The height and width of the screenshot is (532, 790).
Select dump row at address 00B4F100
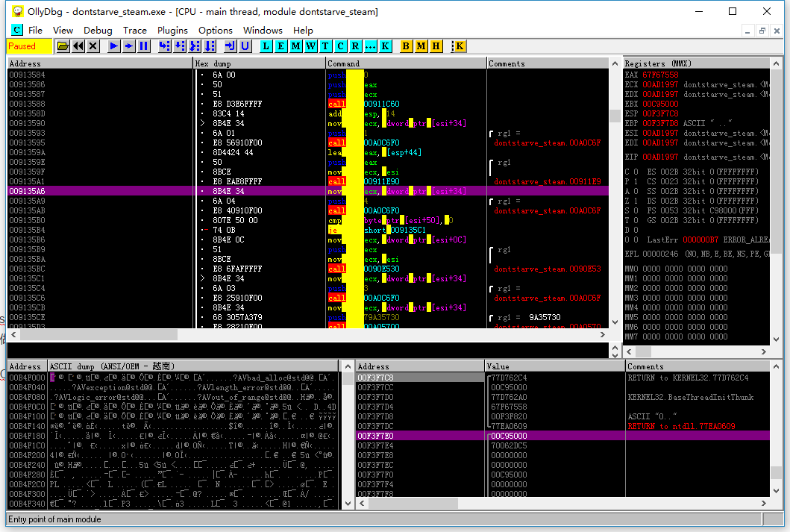coord(173,416)
